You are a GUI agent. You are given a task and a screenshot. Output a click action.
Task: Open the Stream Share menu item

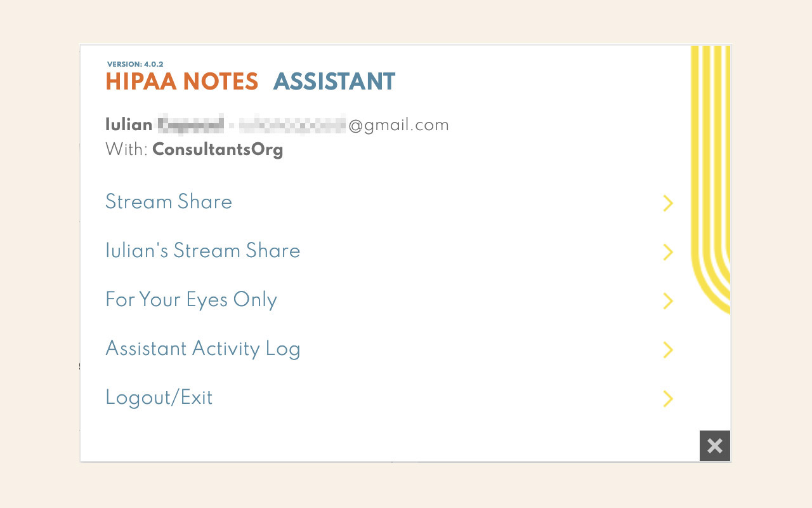[x=169, y=202]
